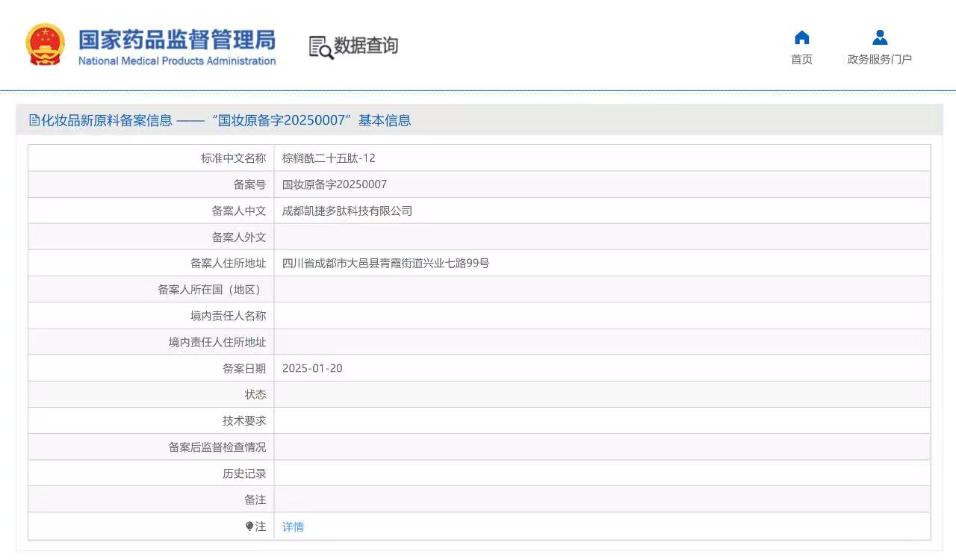Click the company name 成都凯捷多肽科技有限公司
The image size is (956, 560).
(x=347, y=211)
